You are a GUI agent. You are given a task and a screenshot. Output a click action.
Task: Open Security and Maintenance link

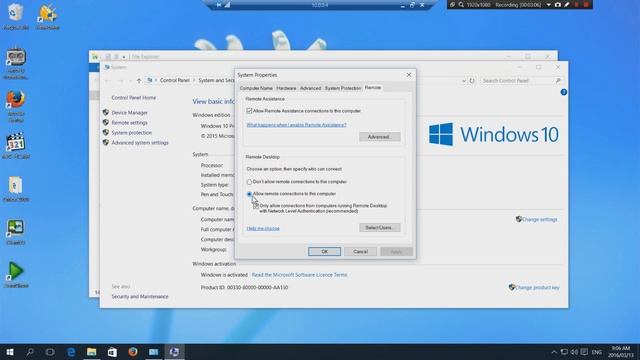pos(140,297)
